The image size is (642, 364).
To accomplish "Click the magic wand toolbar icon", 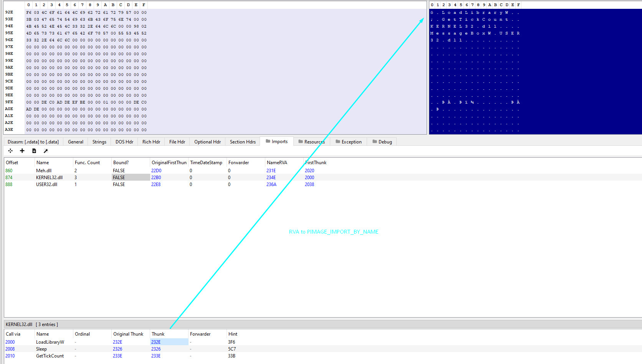I will click(46, 151).
